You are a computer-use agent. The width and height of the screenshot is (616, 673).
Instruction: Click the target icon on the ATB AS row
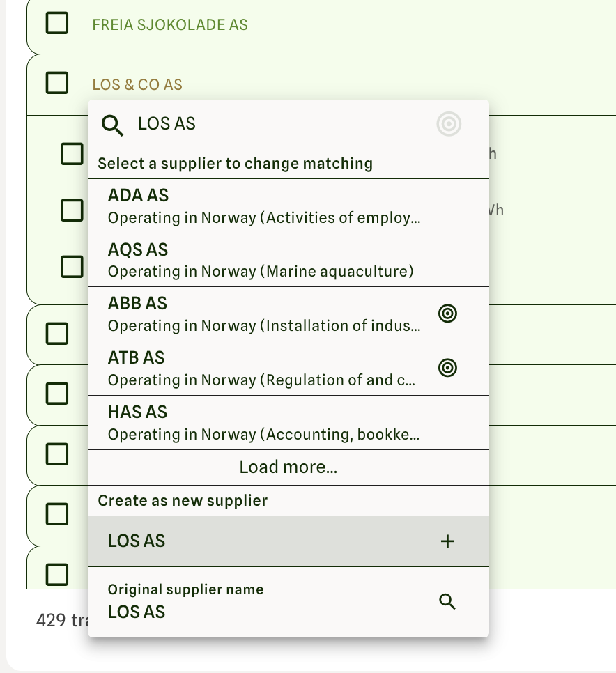coord(447,368)
